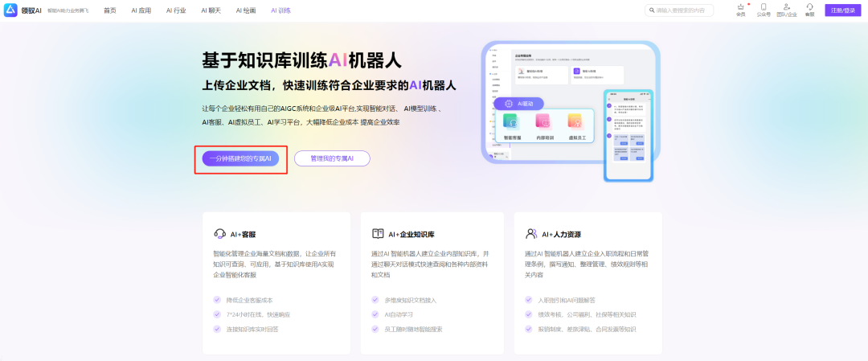868x361 pixels.
Task: Click the 领驭AI logo icon
Action: (10, 10)
